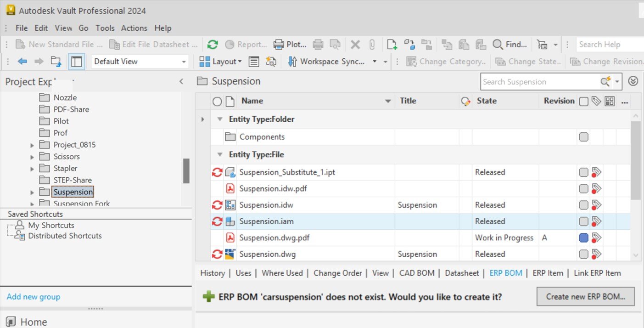The height and width of the screenshot is (328, 644).
Task: Switch to the CAD BOM tab
Action: point(416,273)
